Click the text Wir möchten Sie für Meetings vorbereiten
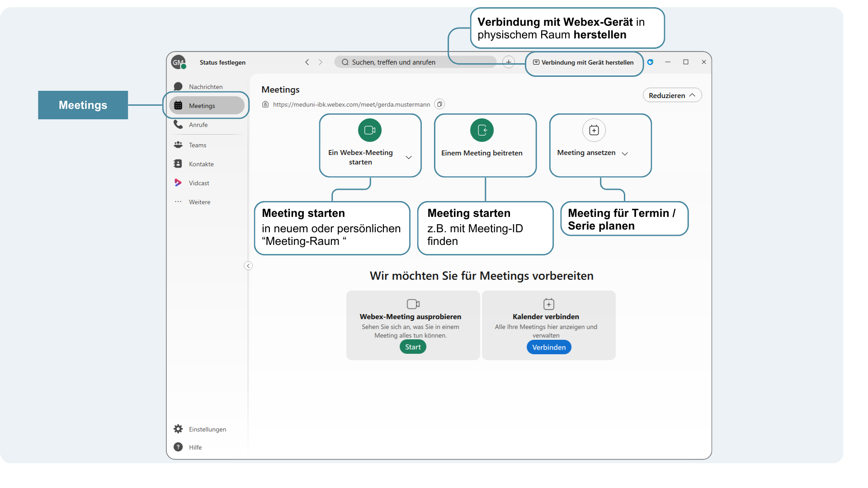 pos(481,276)
